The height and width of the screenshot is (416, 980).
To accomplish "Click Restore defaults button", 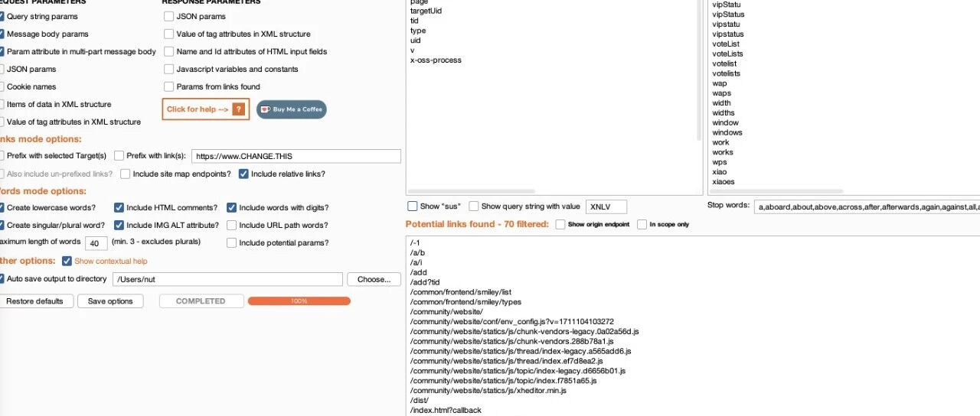I will click(34, 301).
